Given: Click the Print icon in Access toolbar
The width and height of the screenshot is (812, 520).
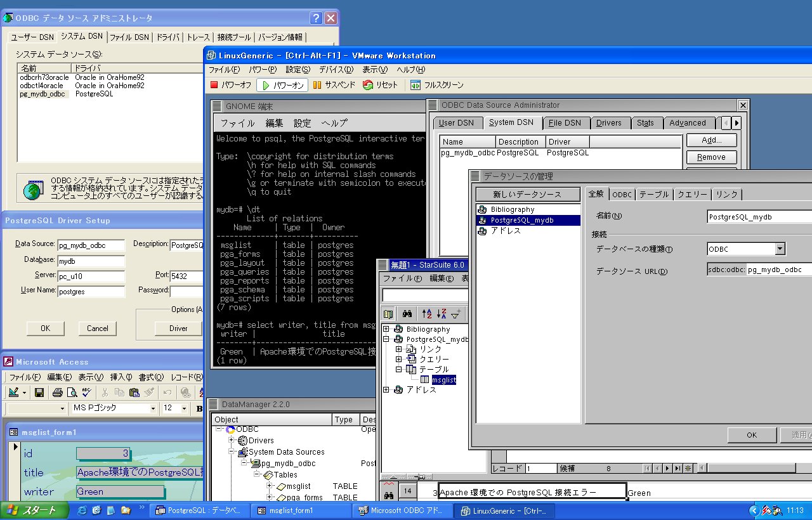Looking at the screenshot, I should pos(58,393).
